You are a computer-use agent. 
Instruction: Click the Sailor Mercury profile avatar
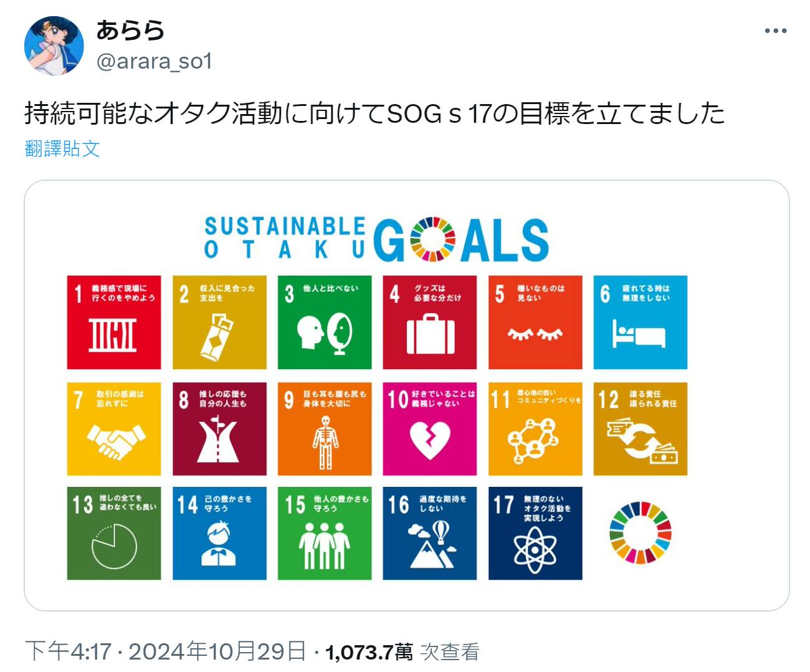point(54,46)
